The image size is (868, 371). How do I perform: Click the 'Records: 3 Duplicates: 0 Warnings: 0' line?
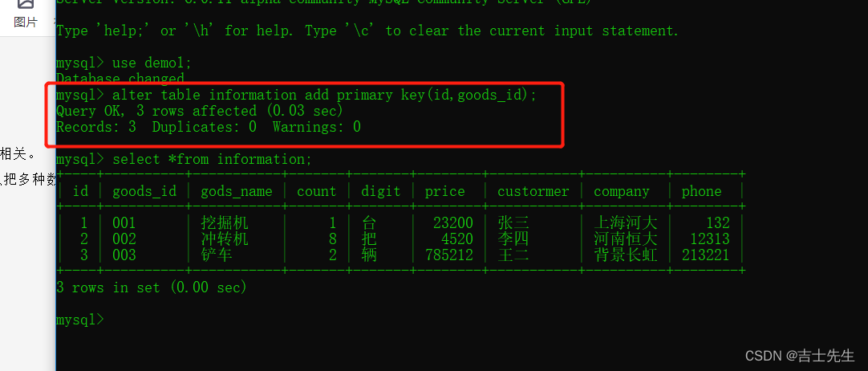[208, 127]
